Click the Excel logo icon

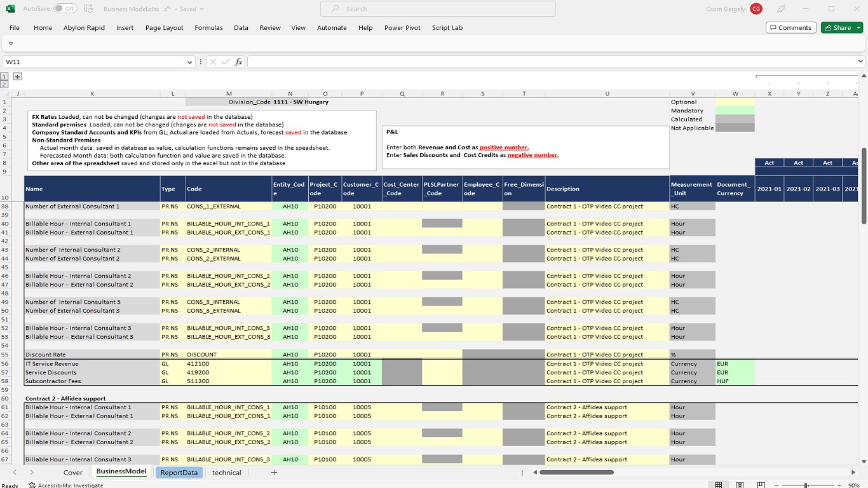coord(10,9)
